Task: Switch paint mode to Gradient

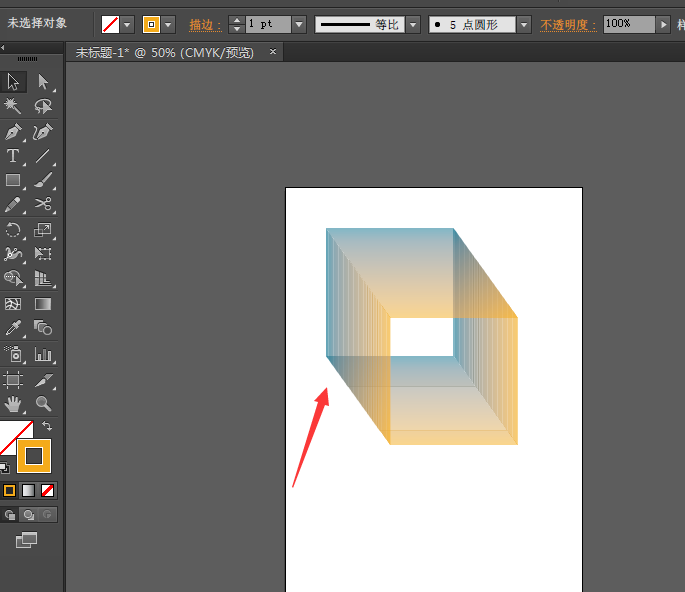Action: (28, 490)
